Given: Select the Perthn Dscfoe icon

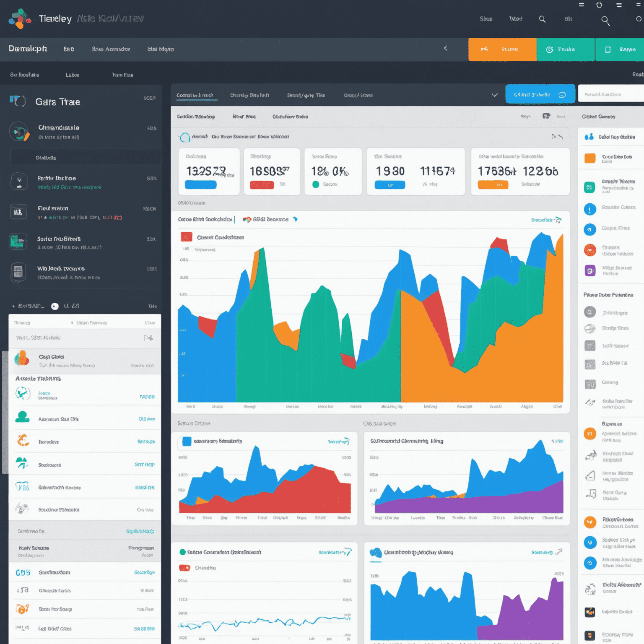Looking at the screenshot, I should point(19,182).
